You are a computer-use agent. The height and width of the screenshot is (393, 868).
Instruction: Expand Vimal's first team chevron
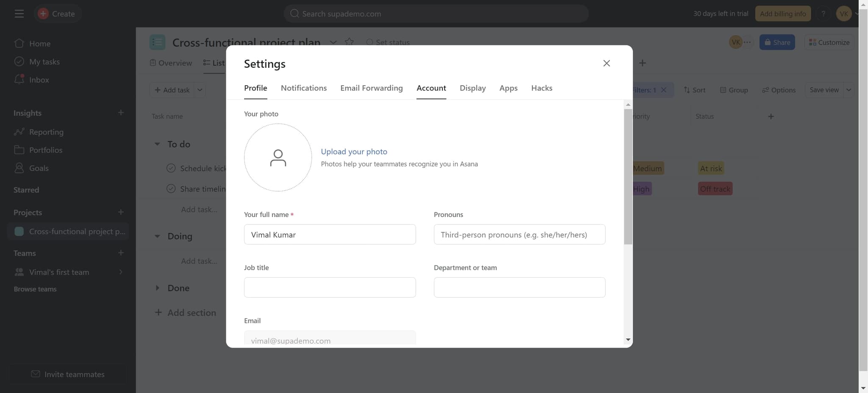[x=121, y=272]
